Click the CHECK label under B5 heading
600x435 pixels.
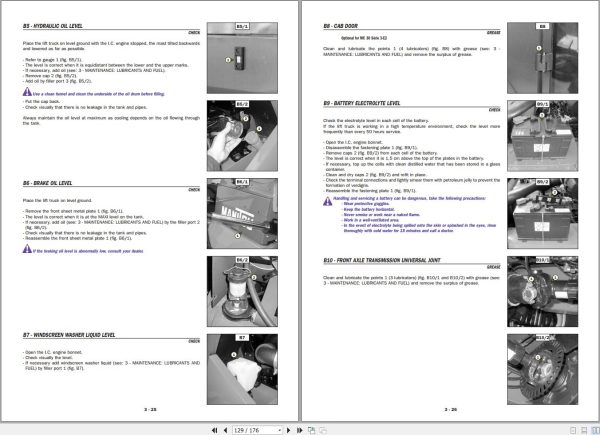[x=194, y=33]
